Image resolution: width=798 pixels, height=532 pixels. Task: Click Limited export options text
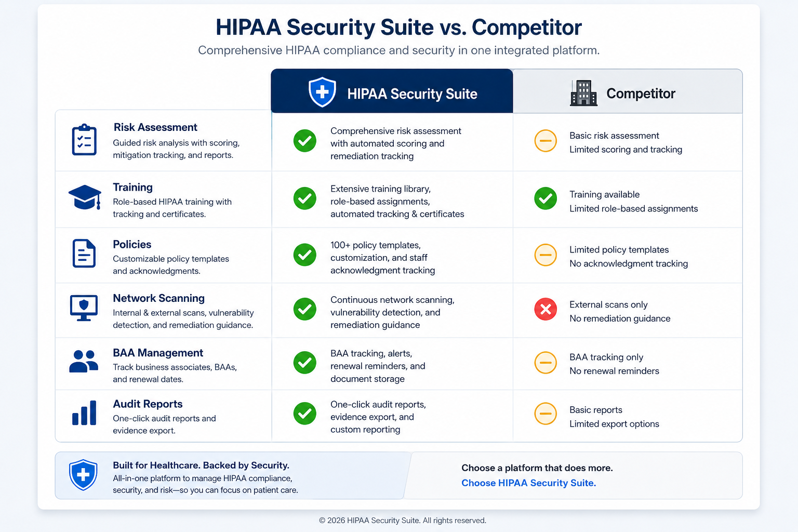pyautogui.click(x=614, y=424)
